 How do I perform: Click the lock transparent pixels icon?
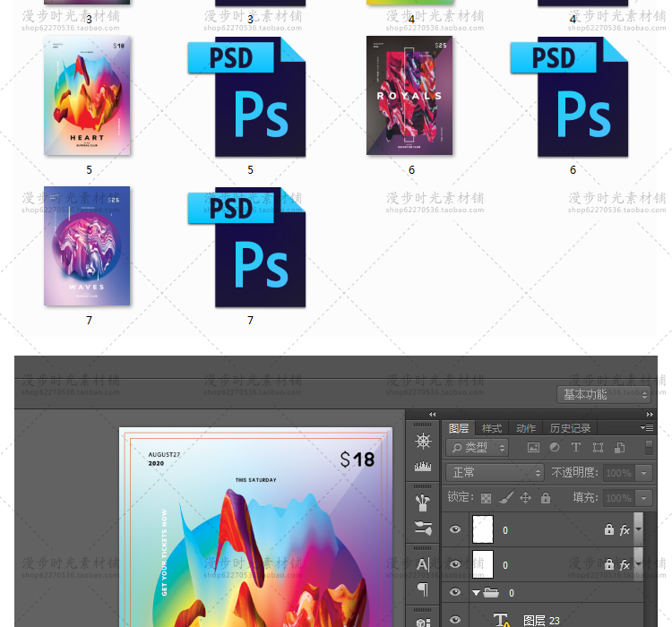click(x=486, y=498)
